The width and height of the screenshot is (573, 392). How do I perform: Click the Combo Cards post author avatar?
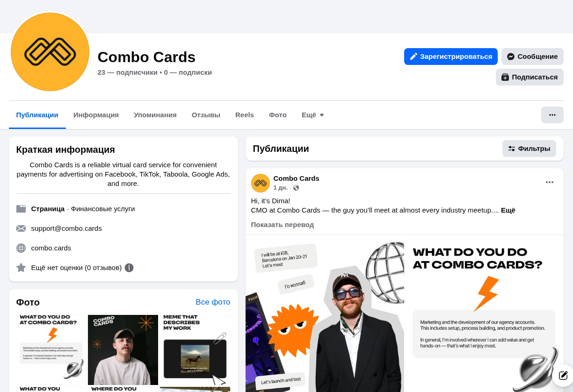click(x=261, y=183)
